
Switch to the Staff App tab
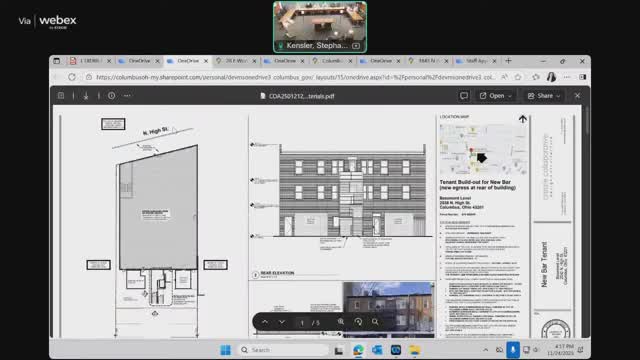click(476, 61)
